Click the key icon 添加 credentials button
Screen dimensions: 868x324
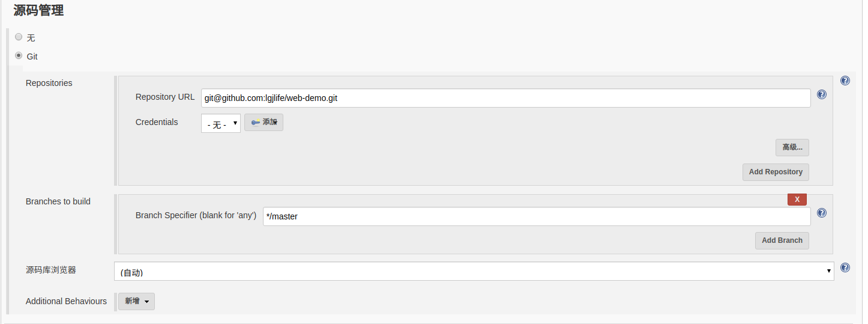click(264, 123)
